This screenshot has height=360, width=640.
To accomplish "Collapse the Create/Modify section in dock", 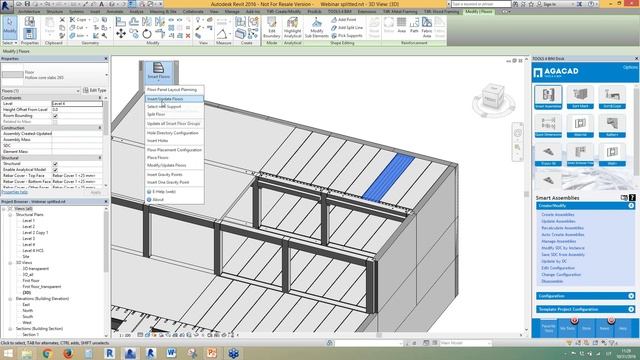I will pos(631,206).
